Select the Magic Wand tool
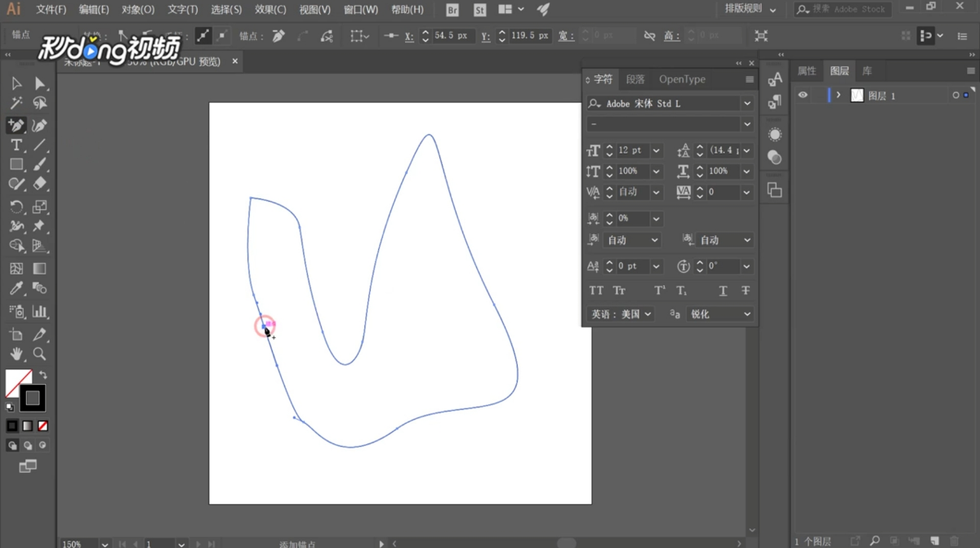 16,104
